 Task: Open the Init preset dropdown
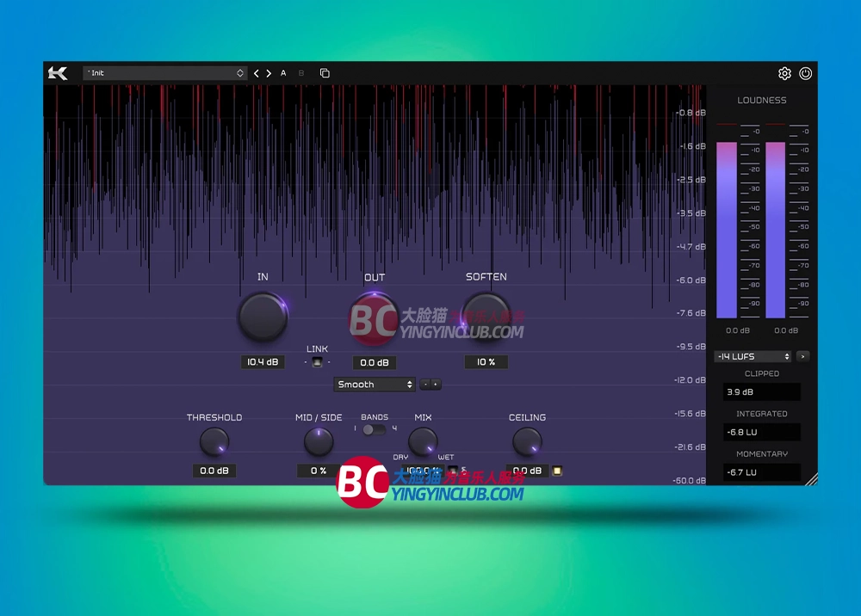click(165, 74)
